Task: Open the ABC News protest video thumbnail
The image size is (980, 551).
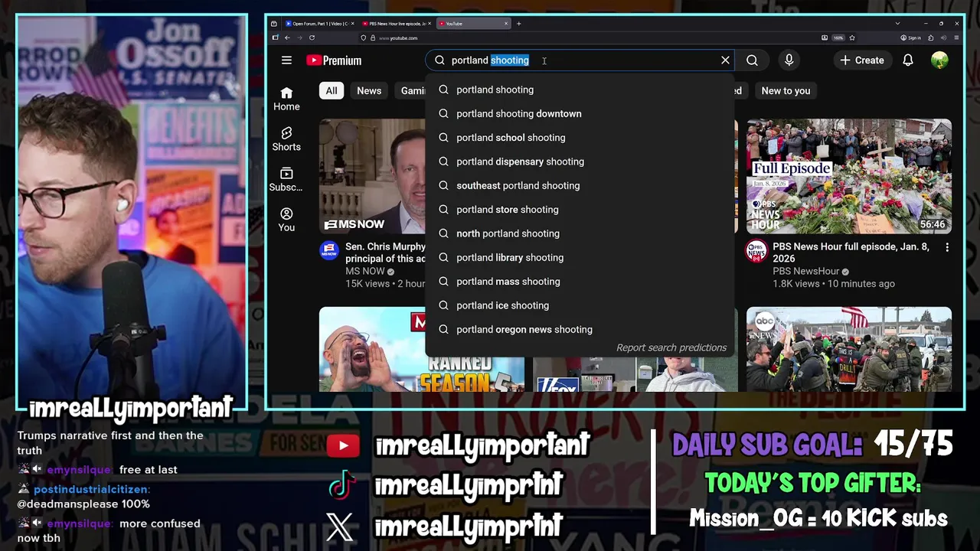Action: coord(849,349)
